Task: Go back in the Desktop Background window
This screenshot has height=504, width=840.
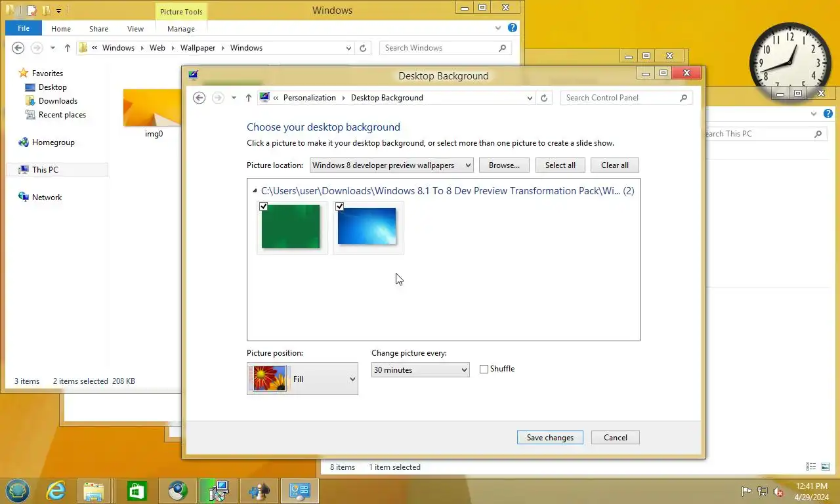Action: pos(199,98)
